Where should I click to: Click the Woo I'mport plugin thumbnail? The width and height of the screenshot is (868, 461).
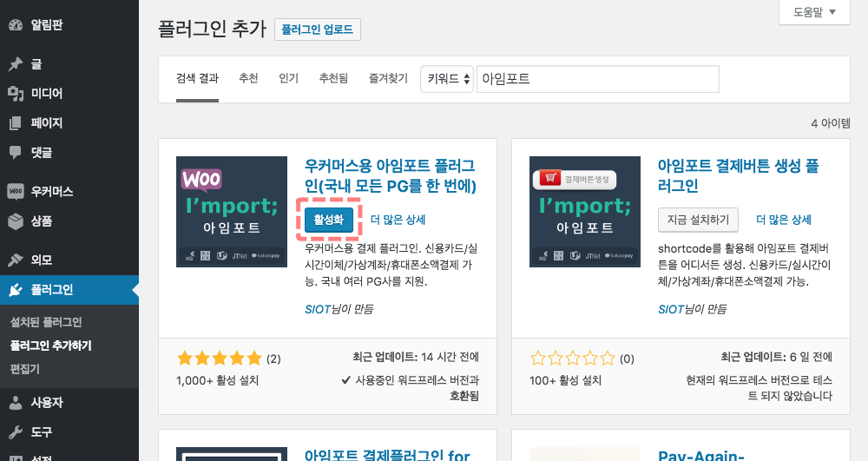(x=232, y=212)
